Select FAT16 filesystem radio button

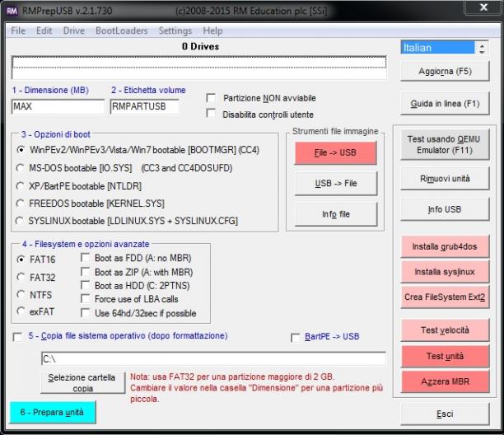click(x=21, y=260)
